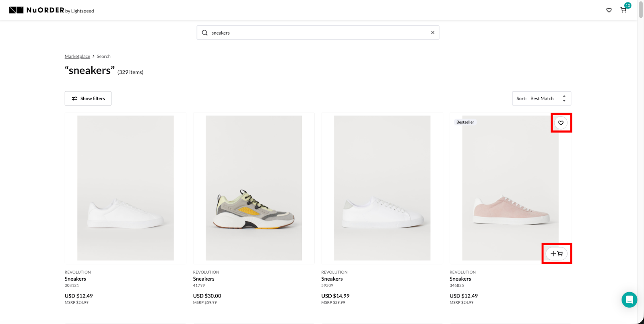Click the page vertical scrollbar

(641, 10)
